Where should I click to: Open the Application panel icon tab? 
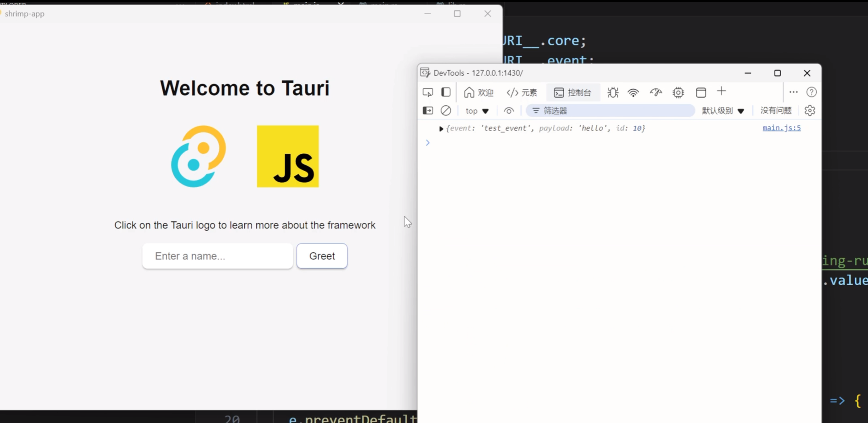701,92
